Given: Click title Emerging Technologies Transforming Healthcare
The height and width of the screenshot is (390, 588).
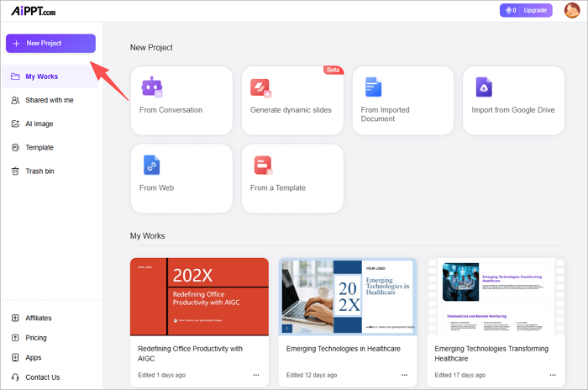Looking at the screenshot, I should pyautogui.click(x=491, y=354).
